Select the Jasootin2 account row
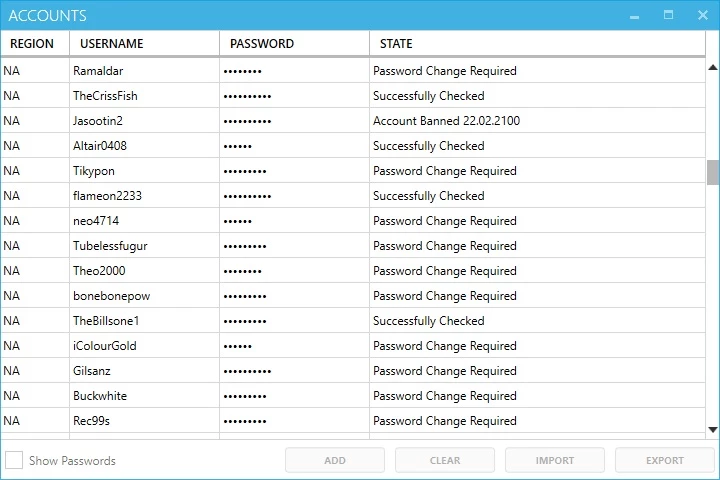The image size is (720, 480). pyautogui.click(x=353, y=121)
